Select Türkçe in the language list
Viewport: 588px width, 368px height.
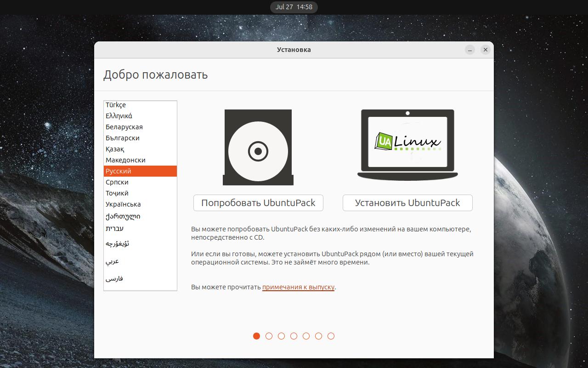pyautogui.click(x=140, y=105)
